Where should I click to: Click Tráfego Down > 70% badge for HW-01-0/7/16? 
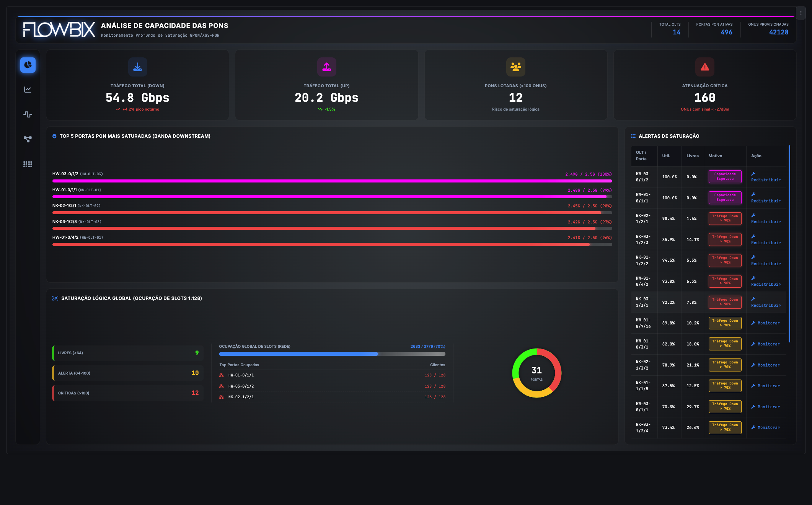[x=725, y=323]
